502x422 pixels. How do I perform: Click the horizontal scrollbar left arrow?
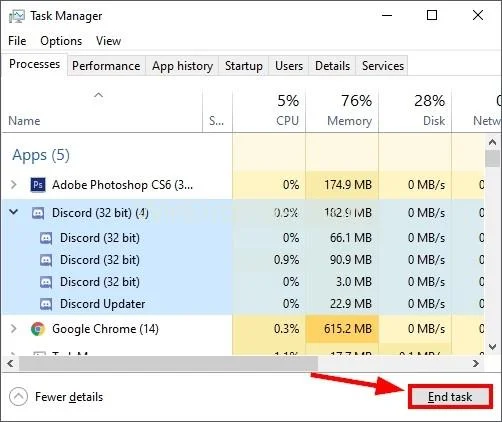tap(10, 363)
